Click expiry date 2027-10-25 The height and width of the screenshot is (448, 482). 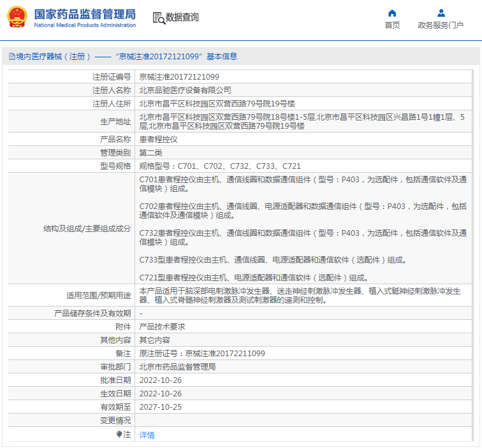[161, 407]
